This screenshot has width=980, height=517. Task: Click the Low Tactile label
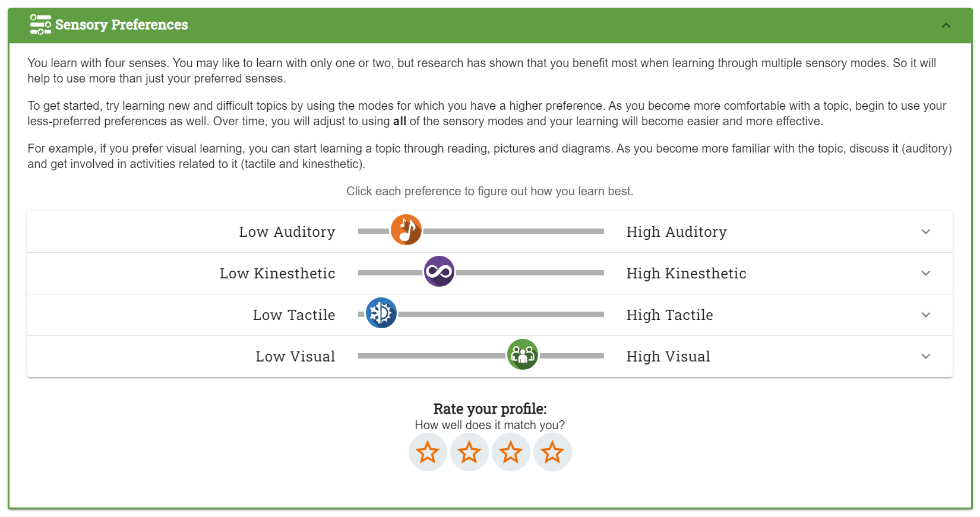point(294,315)
